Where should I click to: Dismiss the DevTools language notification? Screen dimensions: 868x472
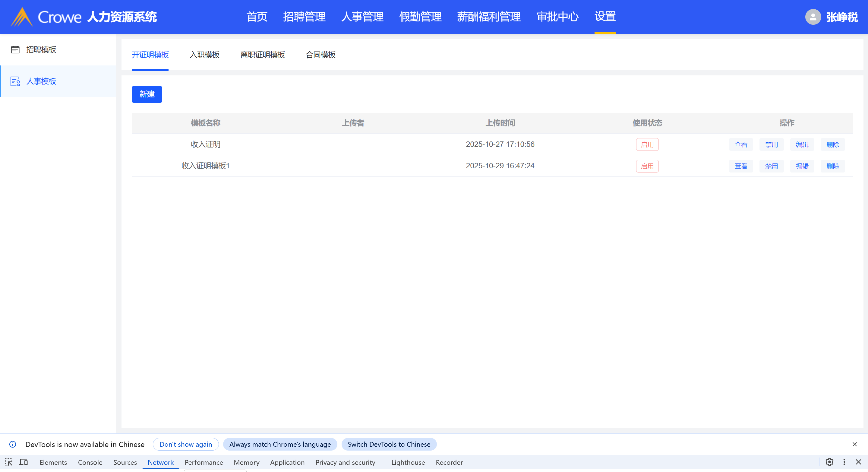click(854, 444)
